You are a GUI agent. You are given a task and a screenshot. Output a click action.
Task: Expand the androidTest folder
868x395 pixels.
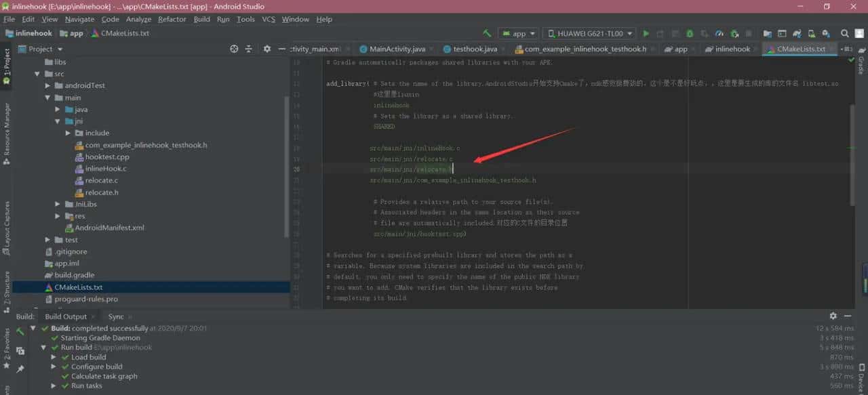48,85
